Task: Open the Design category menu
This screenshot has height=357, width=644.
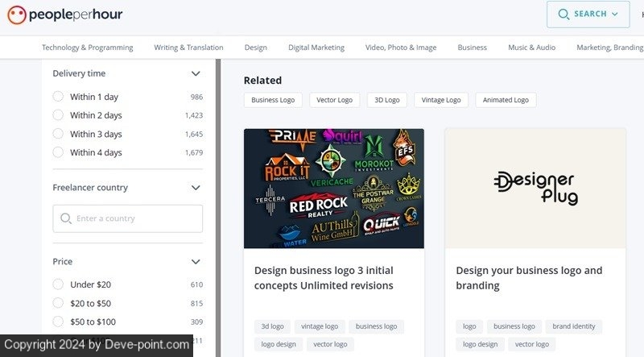Action: point(255,48)
